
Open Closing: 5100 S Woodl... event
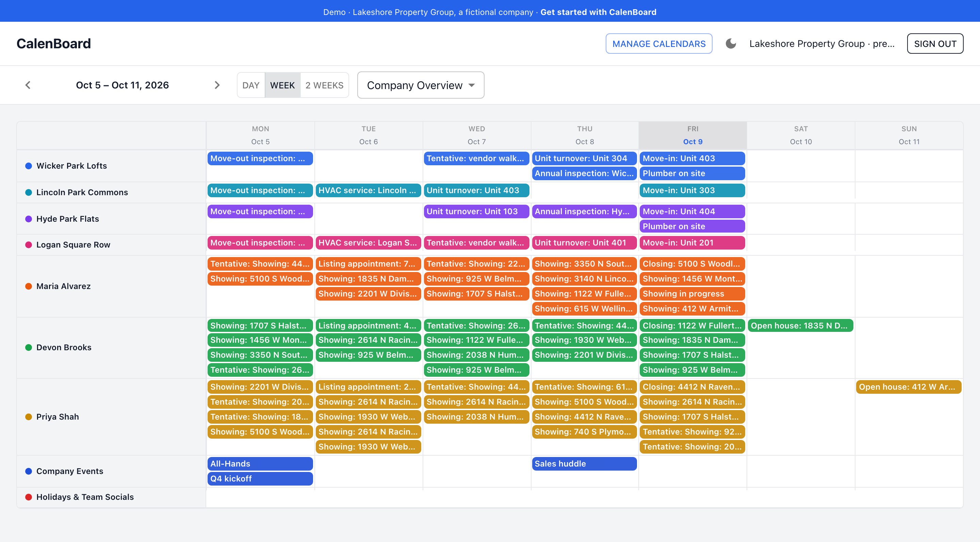(x=692, y=264)
